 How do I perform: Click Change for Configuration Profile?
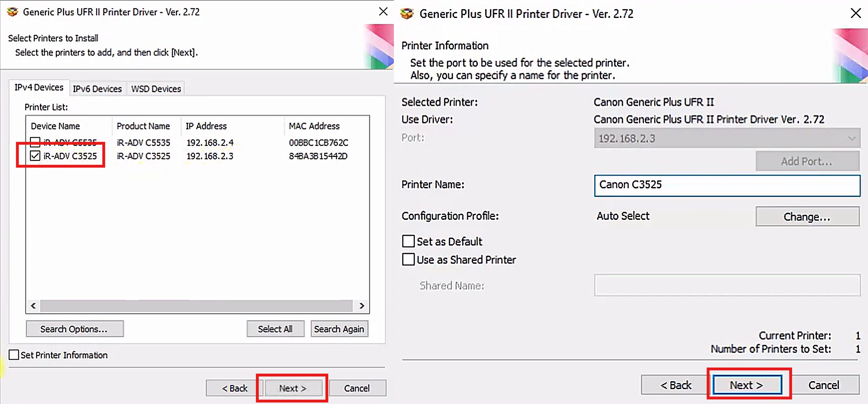(x=807, y=217)
